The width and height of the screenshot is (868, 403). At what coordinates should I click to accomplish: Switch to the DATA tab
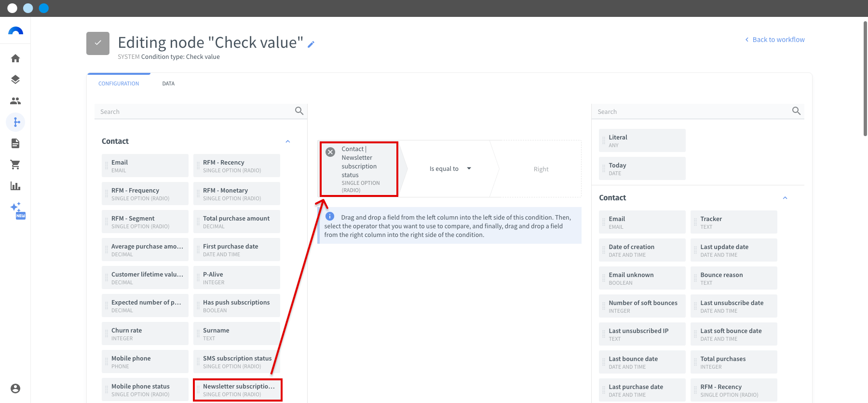pyautogui.click(x=168, y=83)
